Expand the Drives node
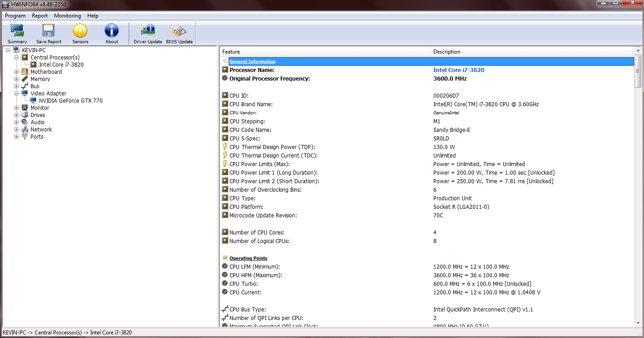The height and width of the screenshot is (338, 644). click(x=17, y=115)
